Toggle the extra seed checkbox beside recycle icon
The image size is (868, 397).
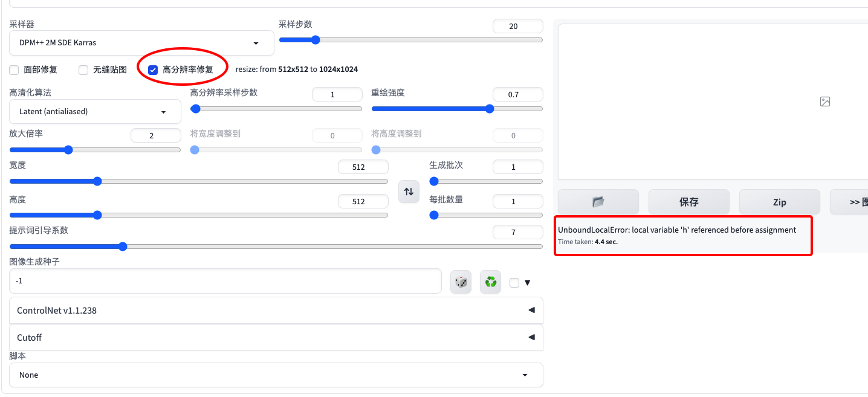pyautogui.click(x=514, y=282)
